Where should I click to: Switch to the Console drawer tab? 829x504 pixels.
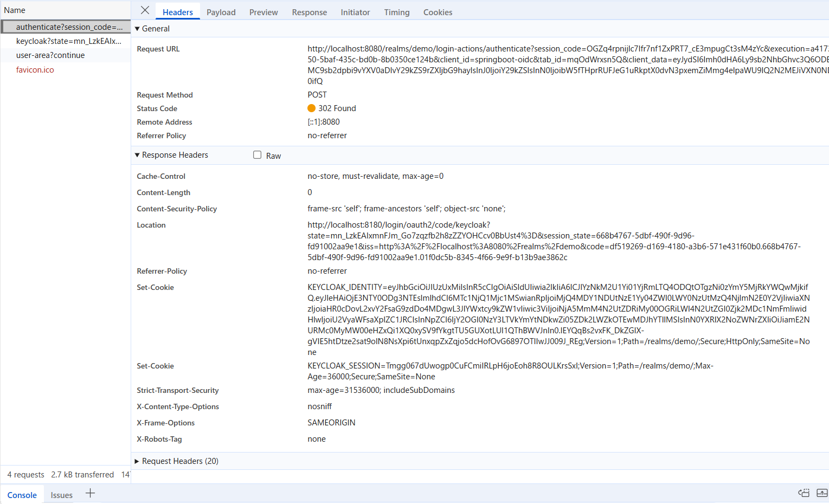point(22,495)
